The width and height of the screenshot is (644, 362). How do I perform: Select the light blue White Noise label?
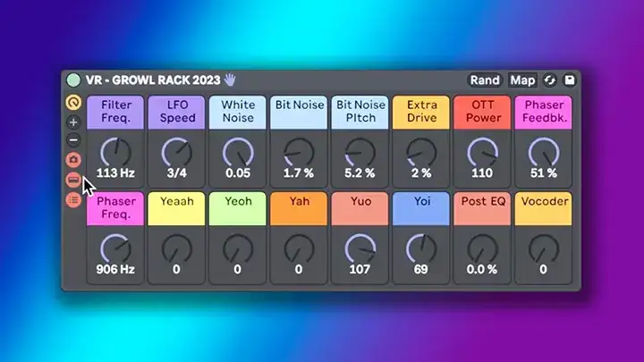[238, 112]
